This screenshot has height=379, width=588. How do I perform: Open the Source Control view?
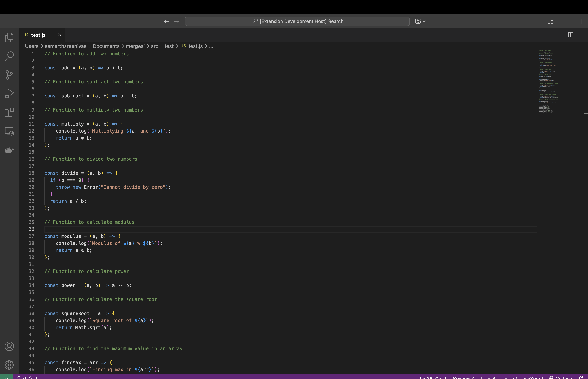click(9, 75)
